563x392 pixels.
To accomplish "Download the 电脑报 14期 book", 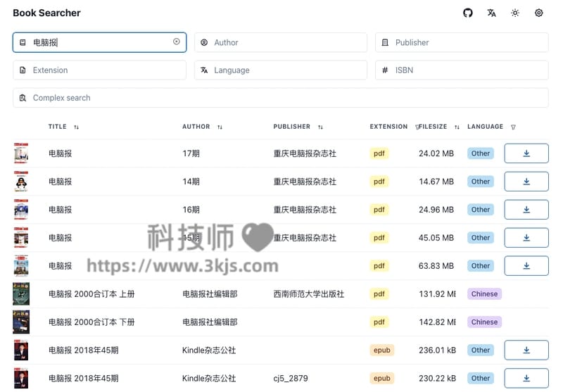I will pyautogui.click(x=526, y=182).
